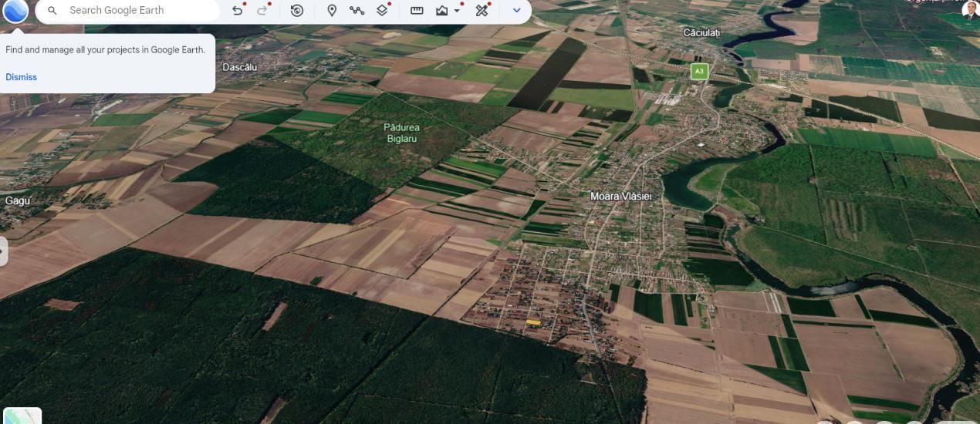
Task: Click the Moara Vlăsiei place label
Action: [x=621, y=197]
